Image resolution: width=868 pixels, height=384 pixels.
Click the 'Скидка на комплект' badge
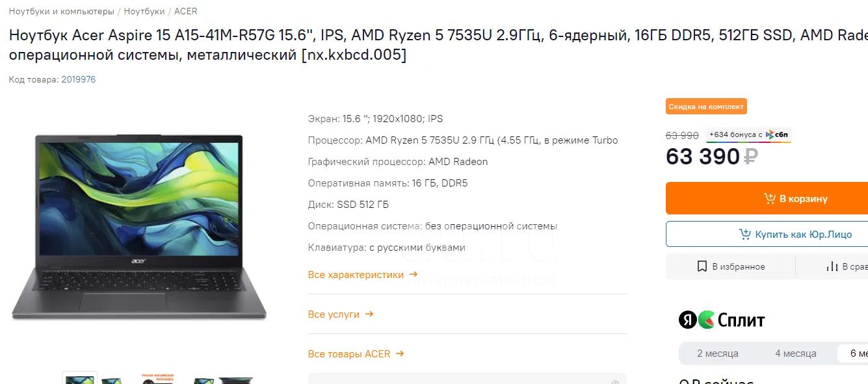point(706,107)
